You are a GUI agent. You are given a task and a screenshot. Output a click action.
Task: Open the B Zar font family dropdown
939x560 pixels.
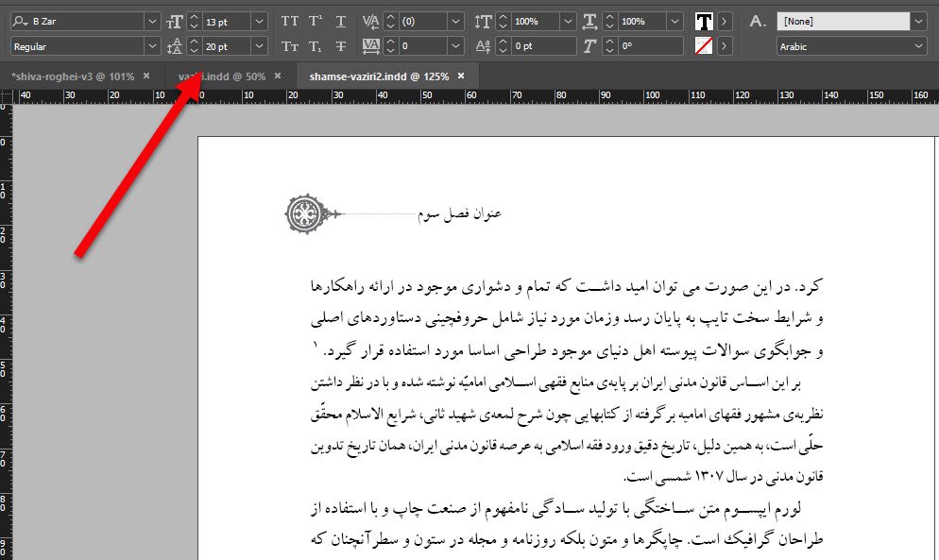tap(152, 21)
